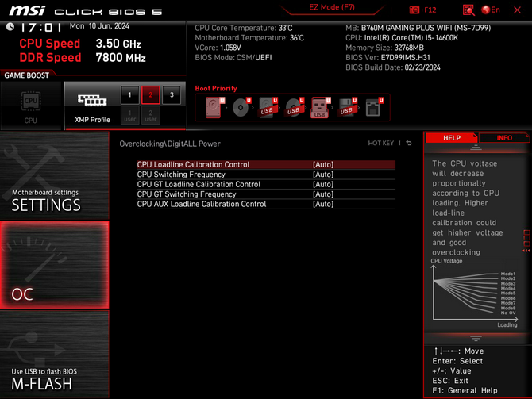Open CPU GT Loadline Calibration [Auto] value
532x399 pixels.
(x=323, y=184)
